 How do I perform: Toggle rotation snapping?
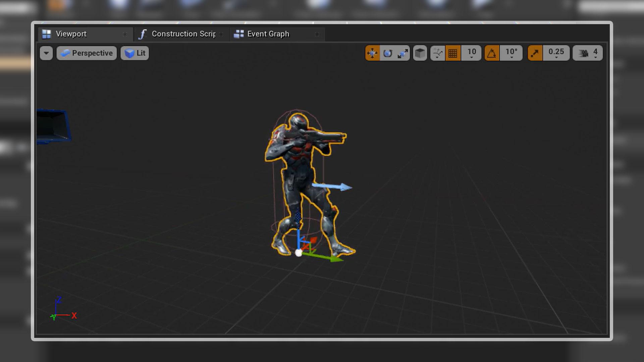point(492,53)
